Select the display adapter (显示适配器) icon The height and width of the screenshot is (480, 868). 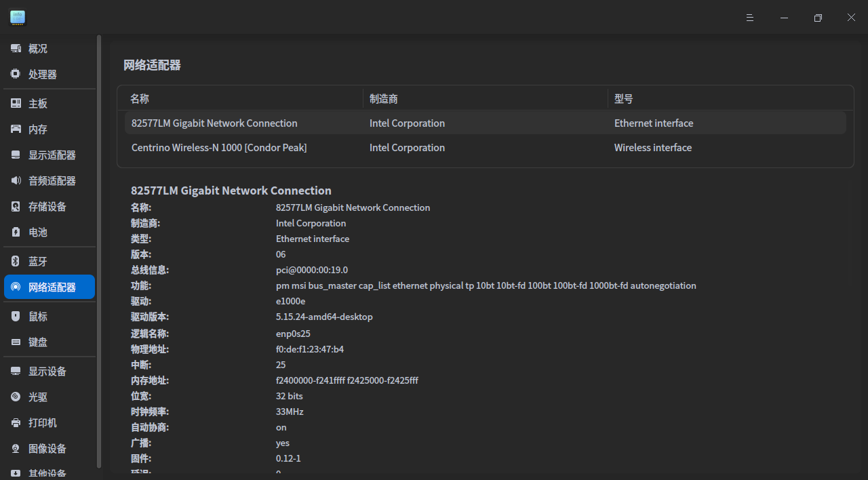point(16,155)
